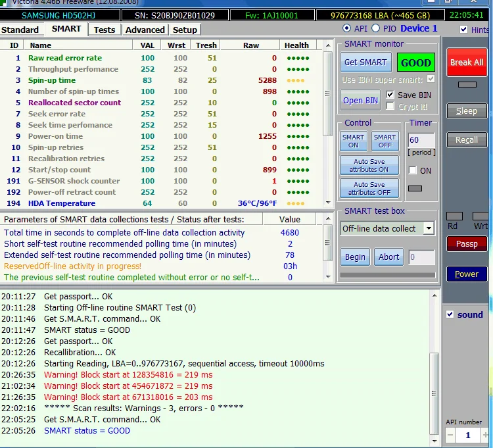Image resolution: width=493 pixels, height=448 pixels.
Task: Click the red Passp button
Action: pos(466,243)
